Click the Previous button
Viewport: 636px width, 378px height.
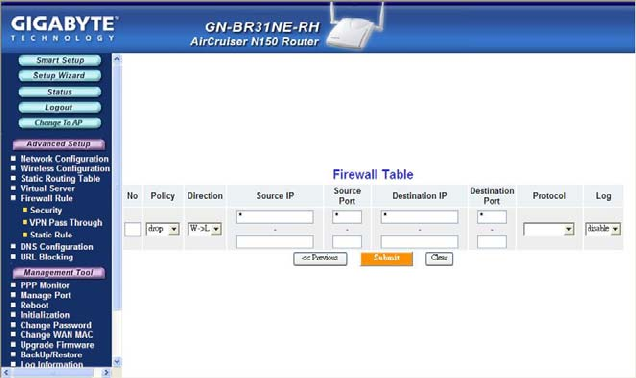320,258
